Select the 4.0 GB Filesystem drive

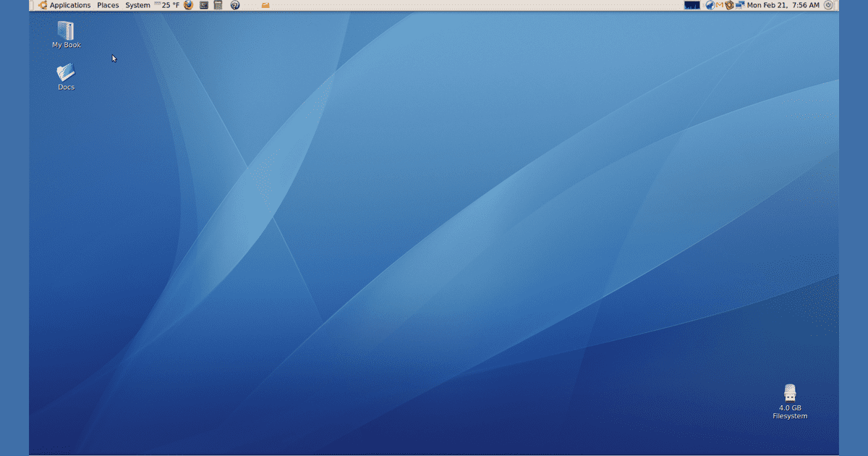(790, 393)
